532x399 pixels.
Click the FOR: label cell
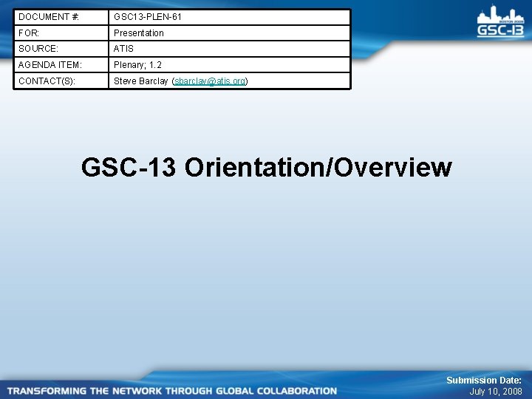(61, 33)
